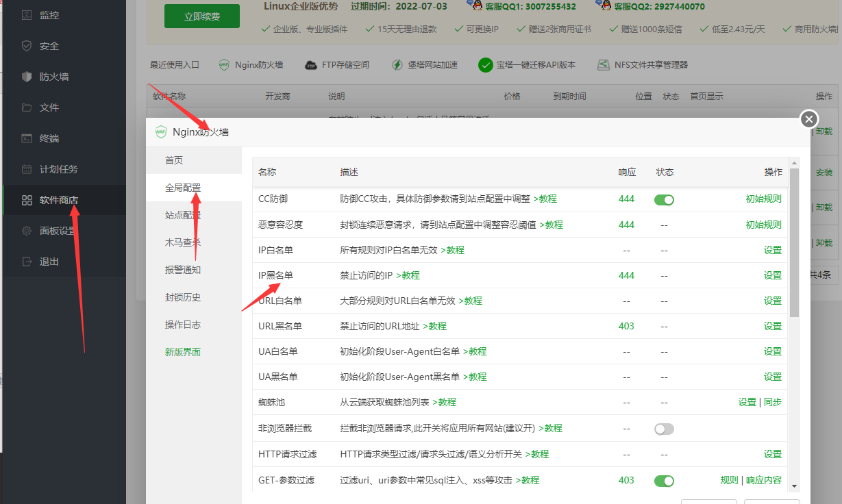Toggle the GET-参数过滤 switch
The height and width of the screenshot is (504, 842).
click(x=664, y=481)
